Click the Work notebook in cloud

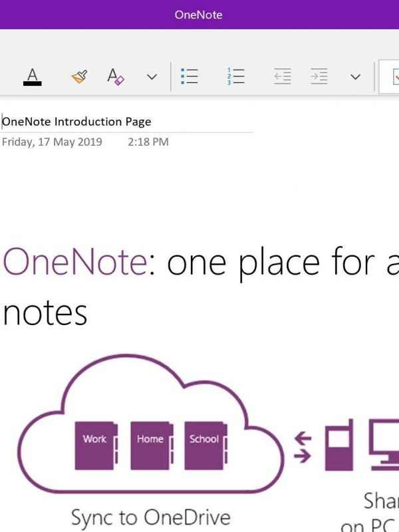(x=96, y=446)
